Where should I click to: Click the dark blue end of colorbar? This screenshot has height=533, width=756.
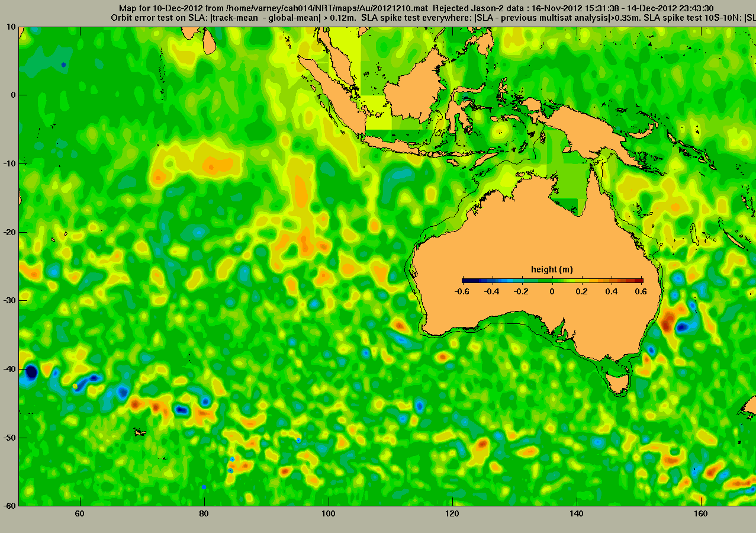click(x=466, y=281)
